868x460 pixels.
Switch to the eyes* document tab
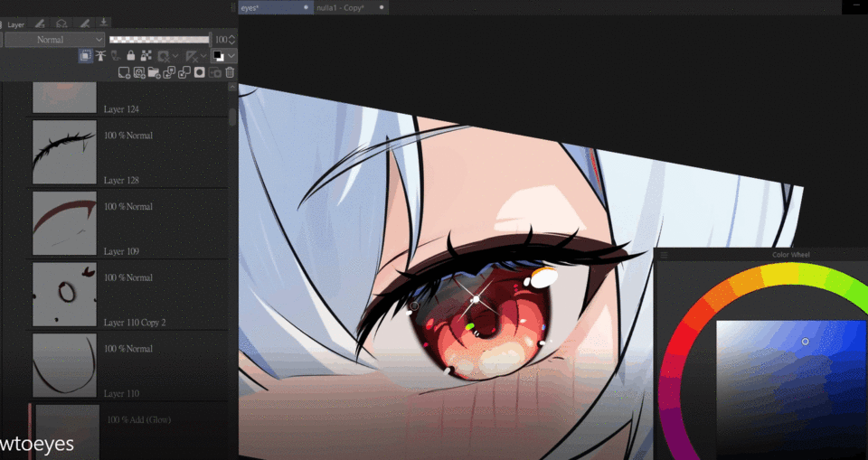click(276, 8)
